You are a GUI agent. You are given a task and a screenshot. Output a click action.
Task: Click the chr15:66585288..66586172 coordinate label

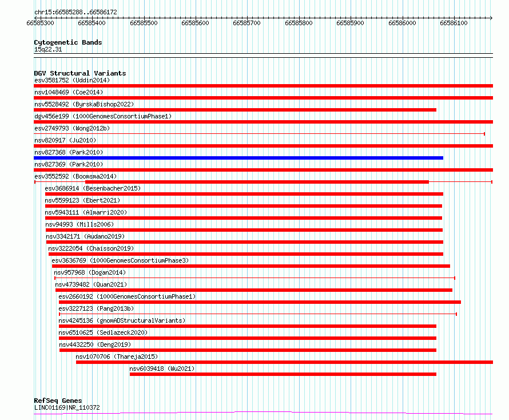point(75,12)
